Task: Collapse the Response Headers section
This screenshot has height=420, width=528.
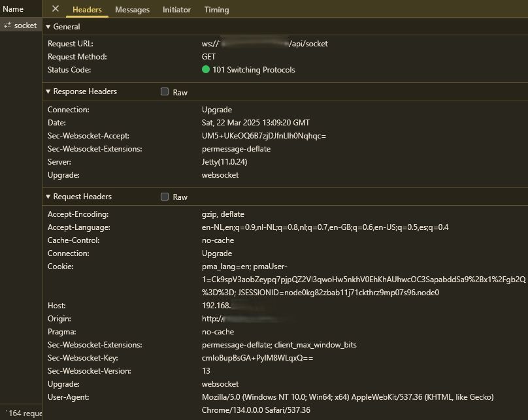Action: click(48, 92)
